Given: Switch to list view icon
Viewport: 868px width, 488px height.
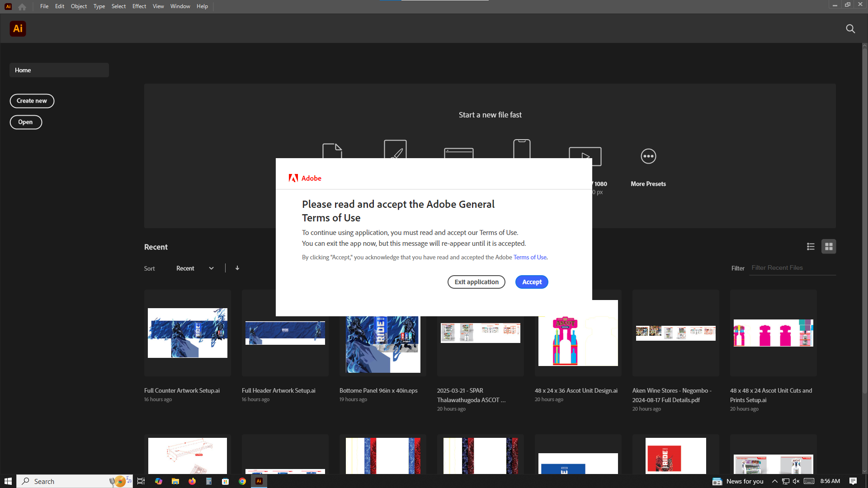Looking at the screenshot, I should pyautogui.click(x=811, y=246).
